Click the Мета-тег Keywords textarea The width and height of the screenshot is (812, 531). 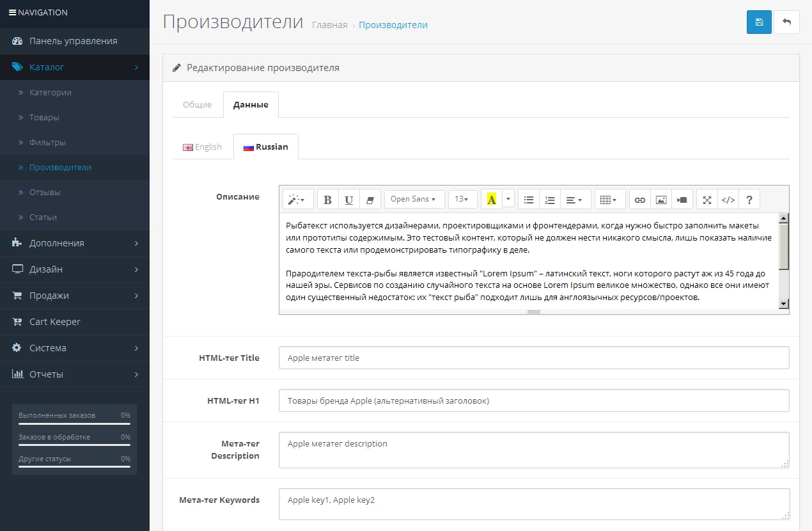pyautogui.click(x=534, y=504)
